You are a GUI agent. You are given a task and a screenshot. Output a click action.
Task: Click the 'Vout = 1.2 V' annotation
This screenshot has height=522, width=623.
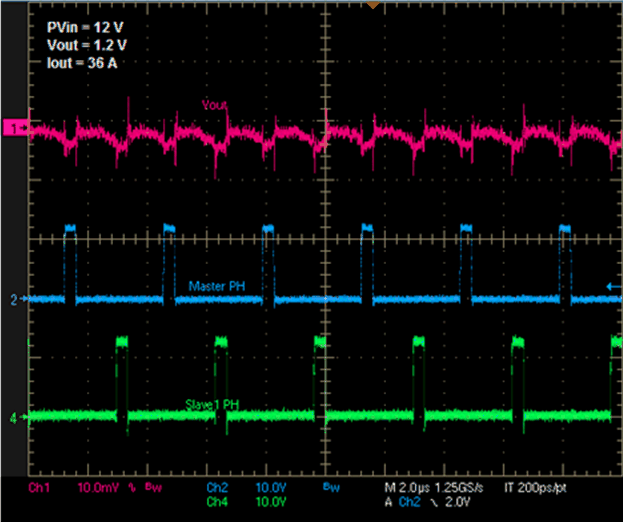pyautogui.click(x=87, y=45)
